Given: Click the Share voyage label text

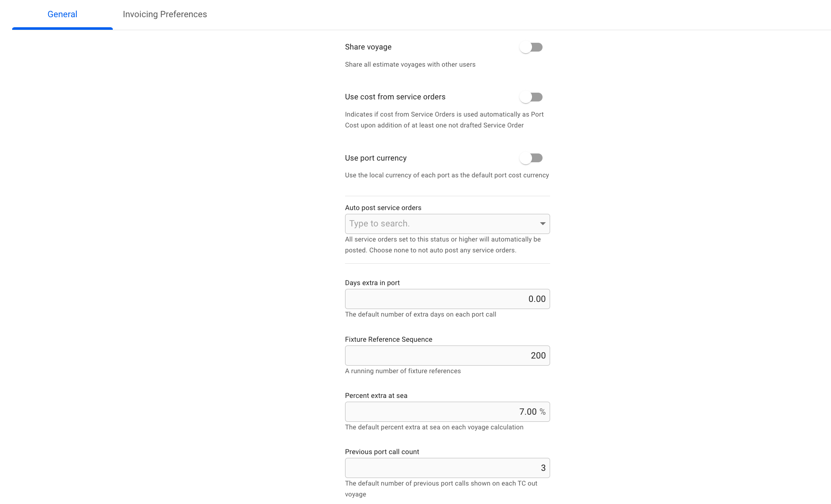Looking at the screenshot, I should pos(368,47).
